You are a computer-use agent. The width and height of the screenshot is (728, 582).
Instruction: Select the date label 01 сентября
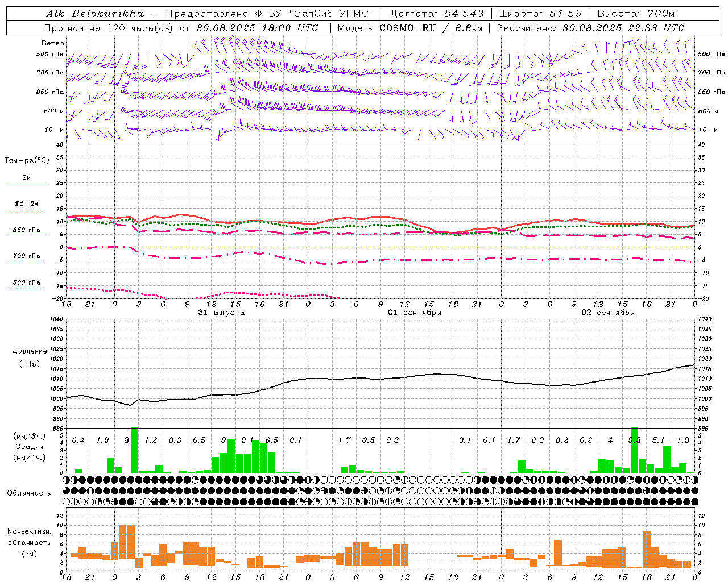(x=415, y=313)
